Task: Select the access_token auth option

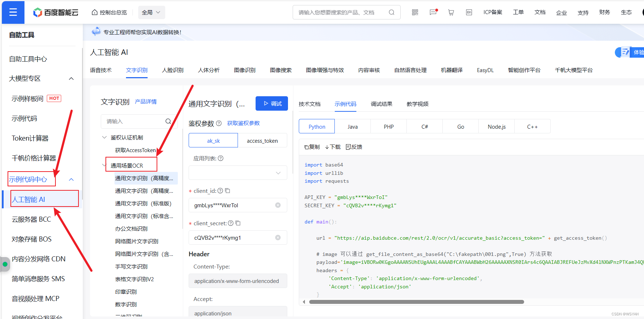Action: tap(262, 141)
